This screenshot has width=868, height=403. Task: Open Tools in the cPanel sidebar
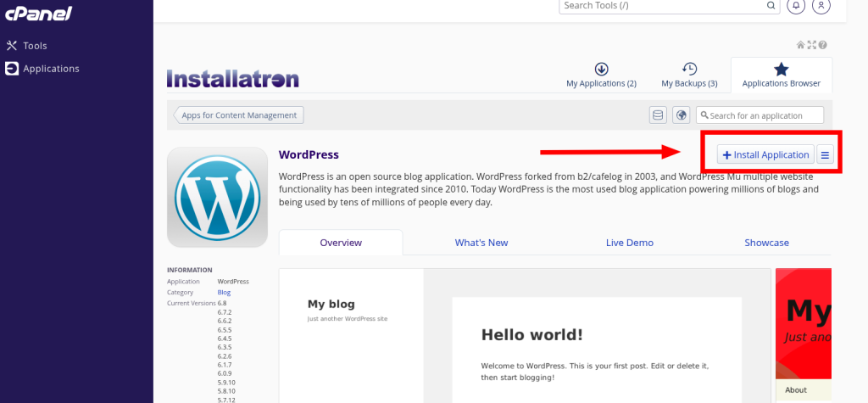click(x=26, y=46)
